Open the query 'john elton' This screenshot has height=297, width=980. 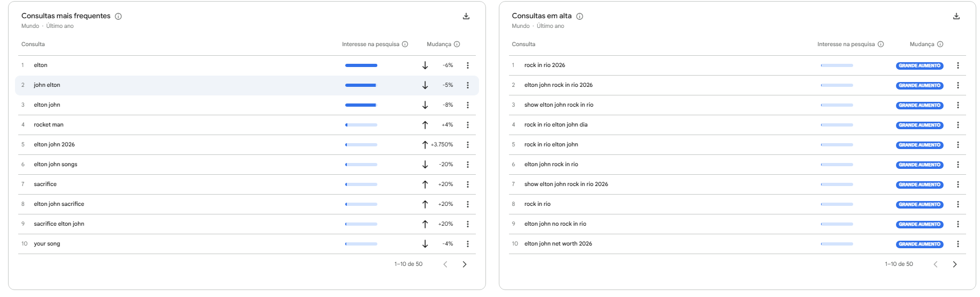(47, 85)
